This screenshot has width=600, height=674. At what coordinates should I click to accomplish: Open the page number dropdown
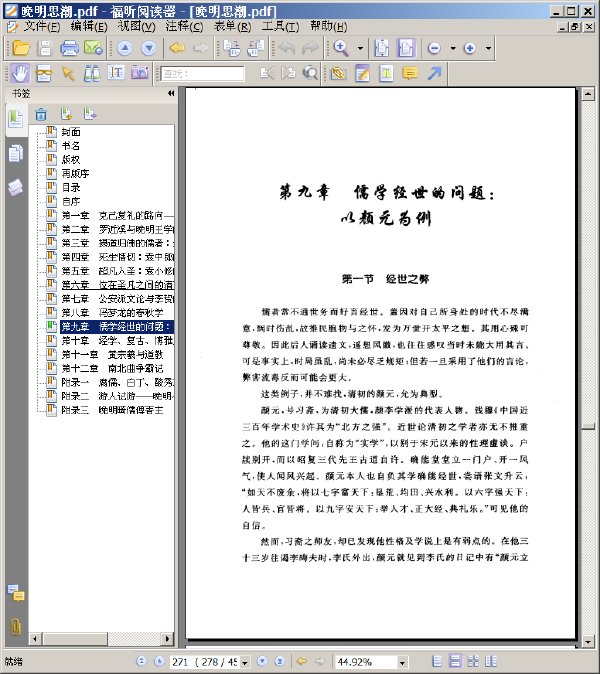pyautogui.click(x=244, y=662)
